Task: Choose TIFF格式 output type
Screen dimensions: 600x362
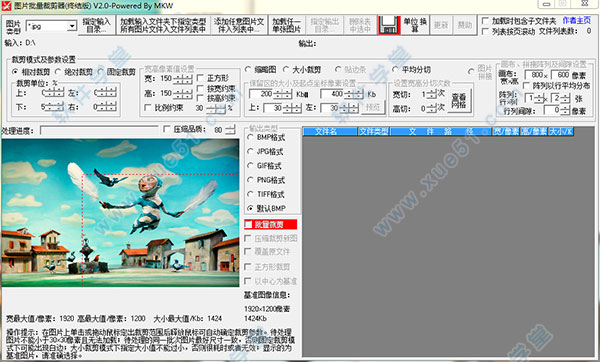Action: [250, 194]
